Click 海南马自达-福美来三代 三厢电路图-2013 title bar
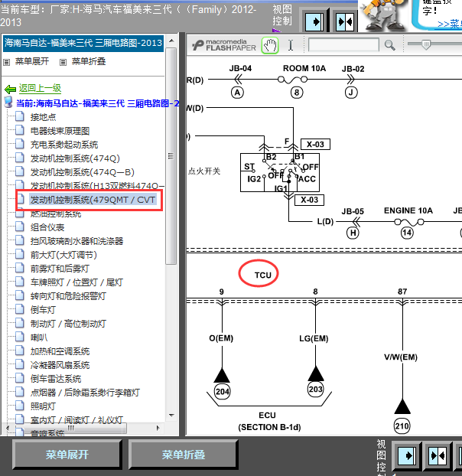Image resolution: width=462 pixels, height=476 pixels. coord(83,43)
